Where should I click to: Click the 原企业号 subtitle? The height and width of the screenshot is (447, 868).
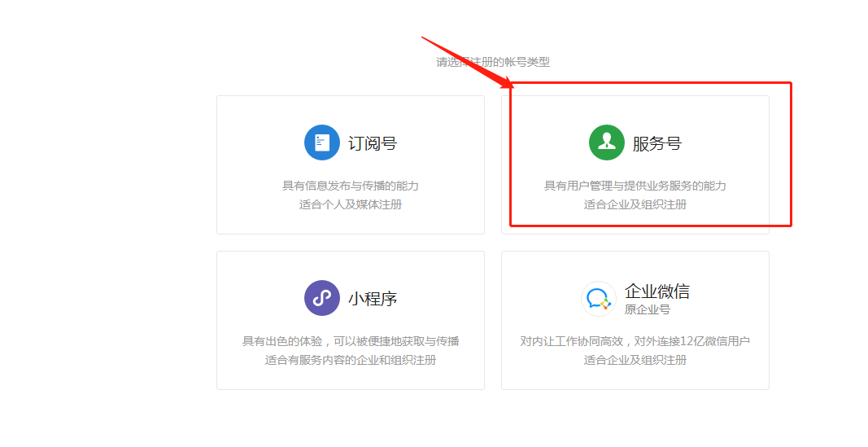click(647, 309)
